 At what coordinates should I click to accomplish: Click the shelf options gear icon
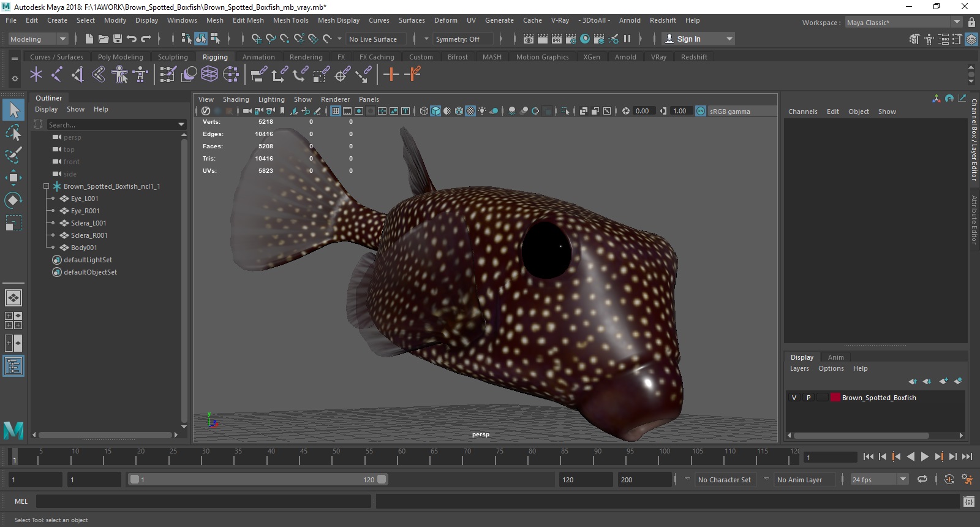(15, 78)
